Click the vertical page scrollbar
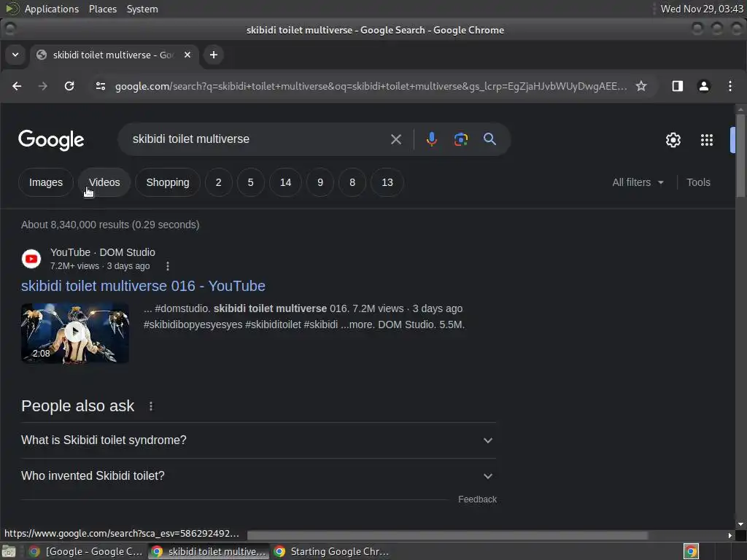Image resolution: width=747 pixels, height=560 pixels. click(x=740, y=155)
